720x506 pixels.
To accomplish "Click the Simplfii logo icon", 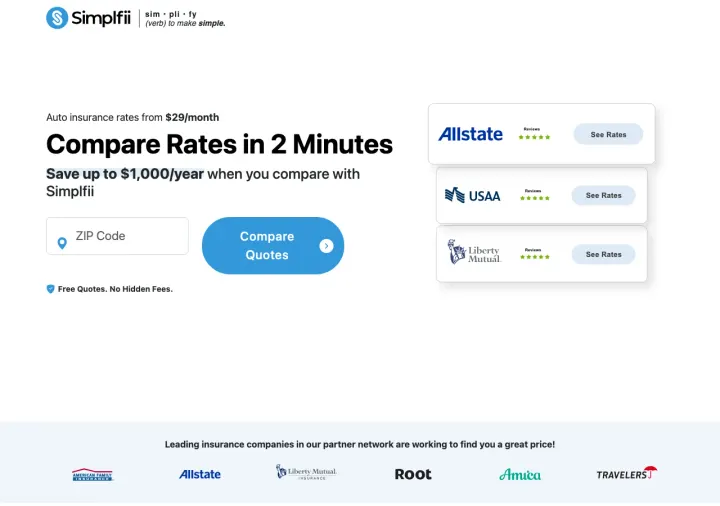I will (57, 18).
